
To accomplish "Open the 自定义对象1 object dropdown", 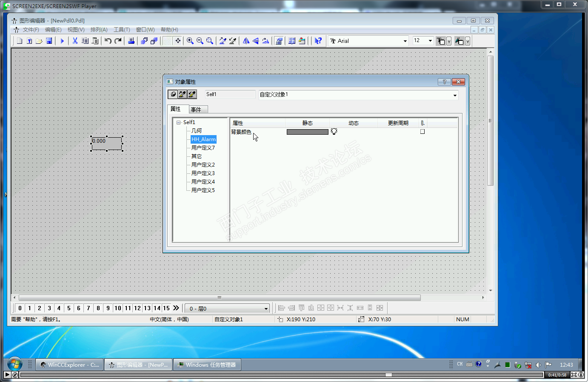I will pos(455,95).
